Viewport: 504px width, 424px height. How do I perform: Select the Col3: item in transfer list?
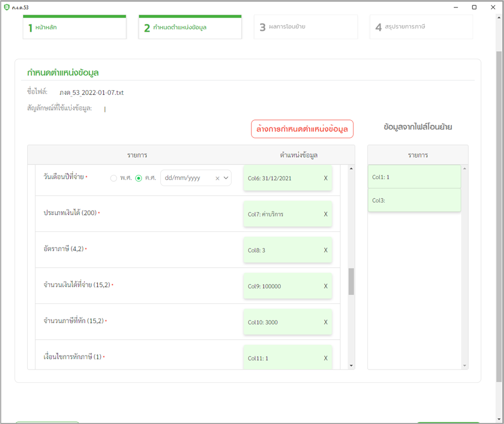(x=414, y=200)
